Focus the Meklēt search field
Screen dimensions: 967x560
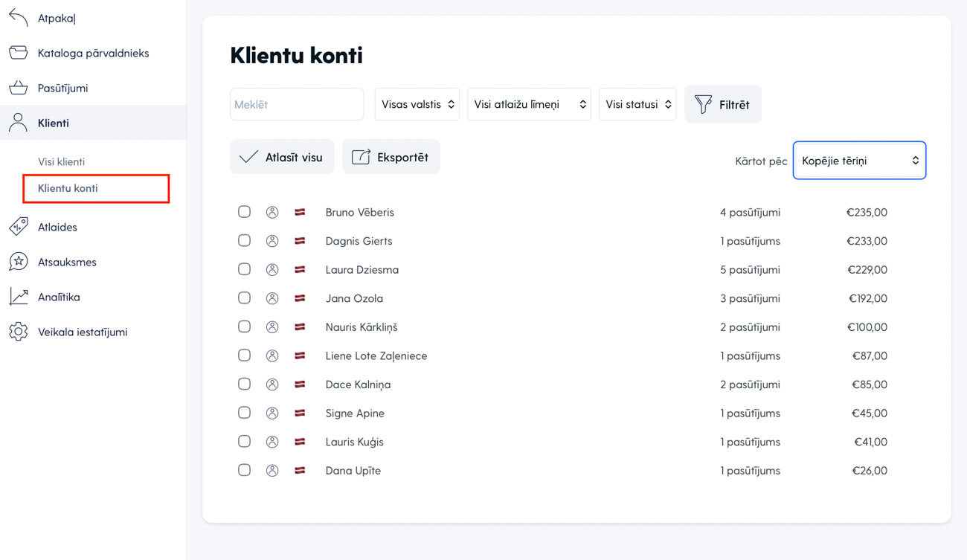tap(297, 105)
